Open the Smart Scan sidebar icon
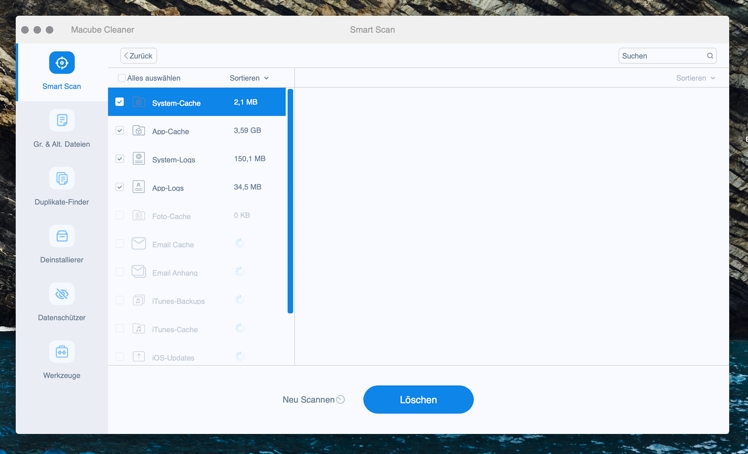Screen dimensions: 748x454 (x=61, y=63)
